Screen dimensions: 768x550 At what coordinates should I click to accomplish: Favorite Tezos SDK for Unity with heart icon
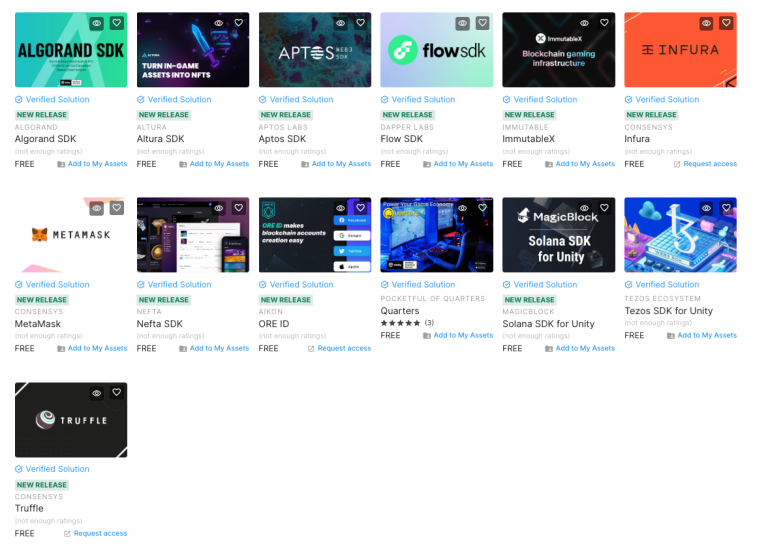[726, 208]
